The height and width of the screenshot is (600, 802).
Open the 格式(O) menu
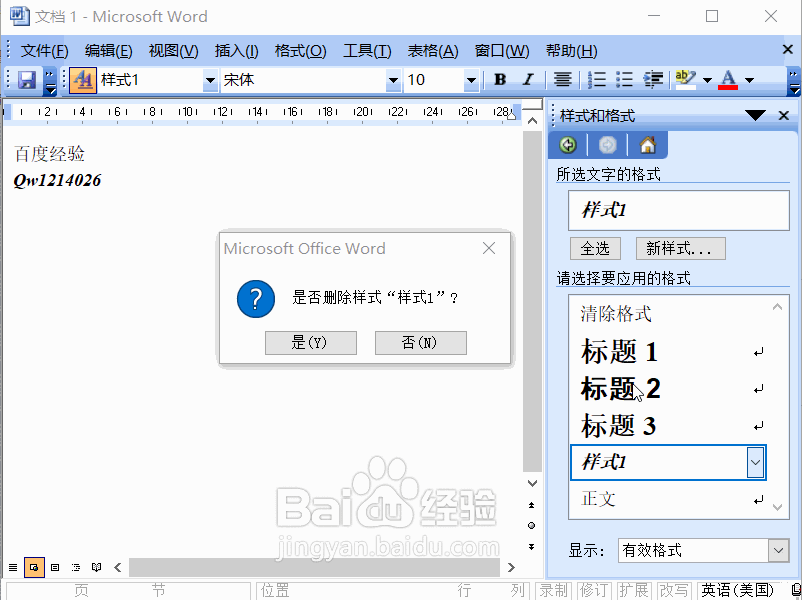300,51
